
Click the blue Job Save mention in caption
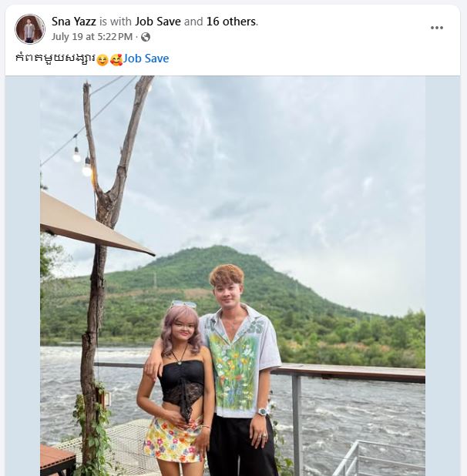[x=146, y=59]
